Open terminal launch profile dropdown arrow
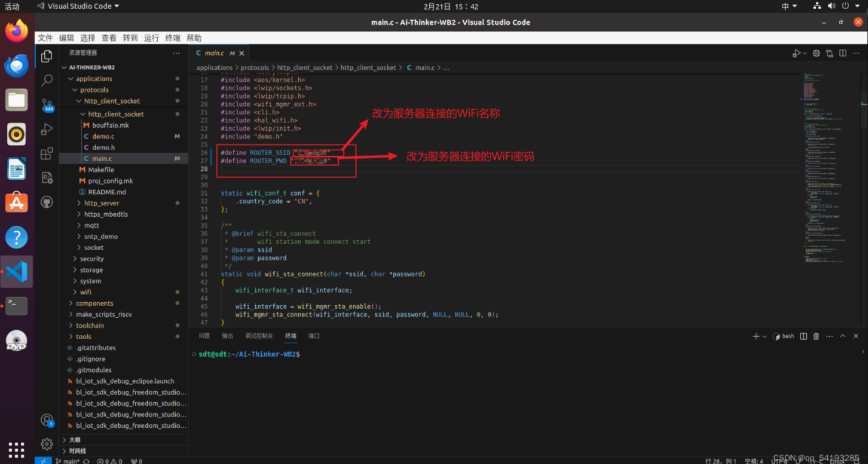The width and height of the screenshot is (868, 464). (764, 336)
